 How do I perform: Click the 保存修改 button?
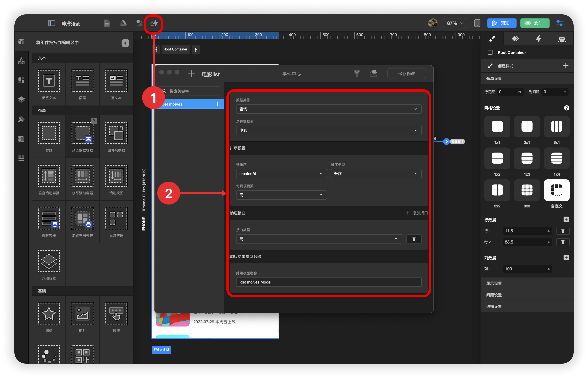pyautogui.click(x=406, y=74)
